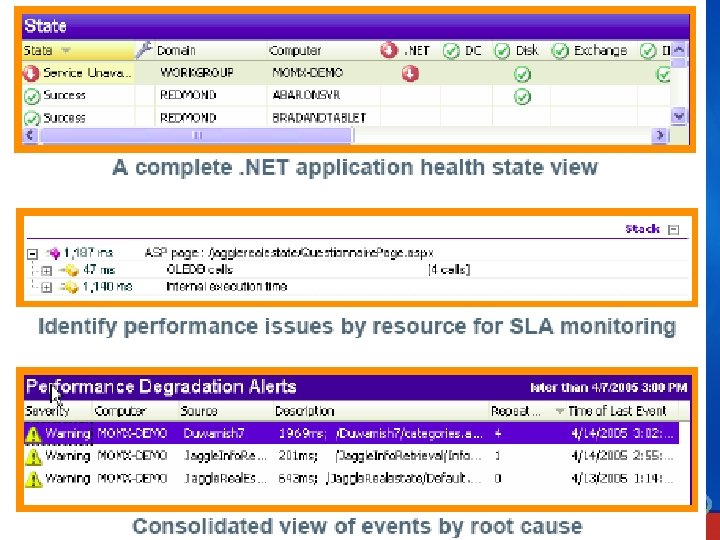This screenshot has height=540, width=720.
Task: Click the [4 calls] count text
Action: click(x=449, y=270)
